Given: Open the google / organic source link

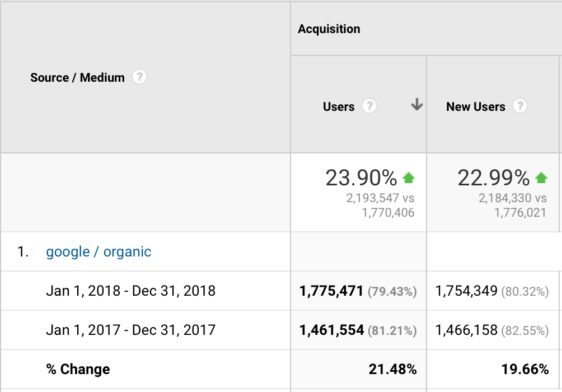Looking at the screenshot, I should (x=99, y=252).
